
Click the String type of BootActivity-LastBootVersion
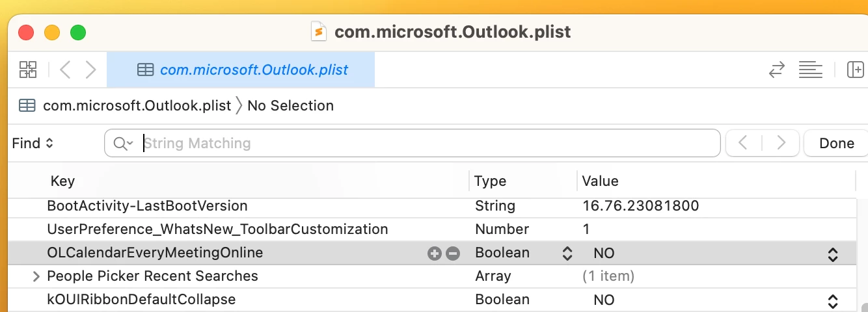coord(495,206)
